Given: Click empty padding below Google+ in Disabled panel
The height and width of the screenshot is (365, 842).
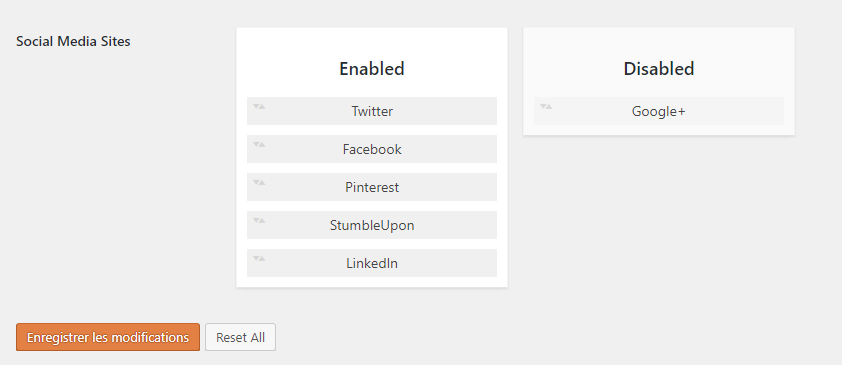Looking at the screenshot, I should (x=659, y=130).
